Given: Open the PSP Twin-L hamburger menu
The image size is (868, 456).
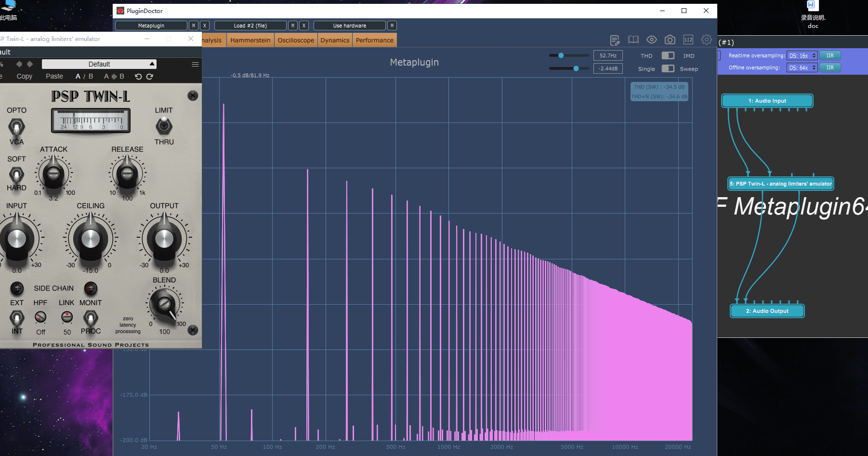Looking at the screenshot, I should [195, 64].
